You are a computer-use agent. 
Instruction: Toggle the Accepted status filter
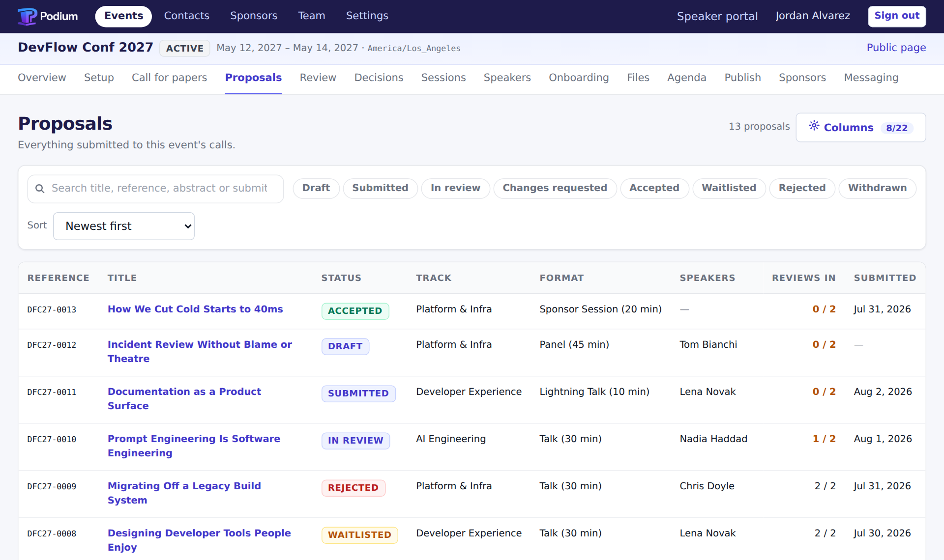pyautogui.click(x=654, y=188)
